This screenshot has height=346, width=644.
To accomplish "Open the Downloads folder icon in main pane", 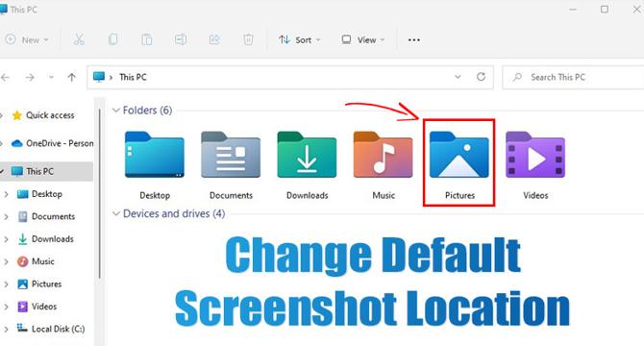I will point(307,155).
